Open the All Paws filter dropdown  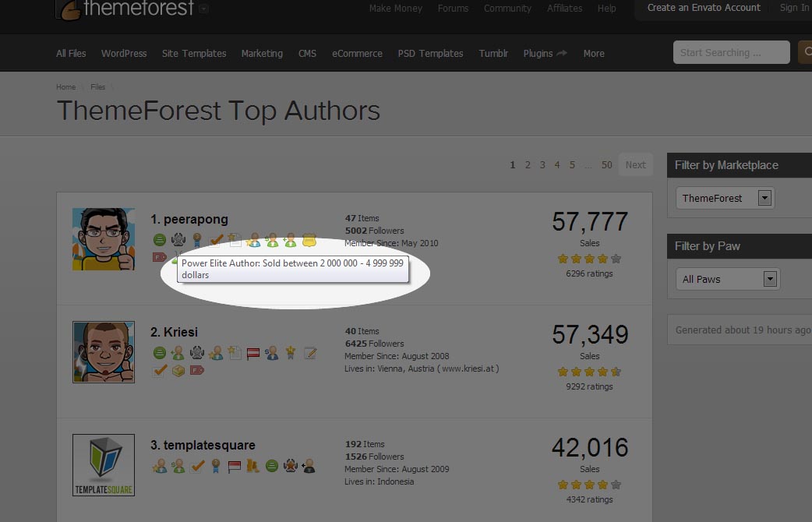[x=728, y=279]
